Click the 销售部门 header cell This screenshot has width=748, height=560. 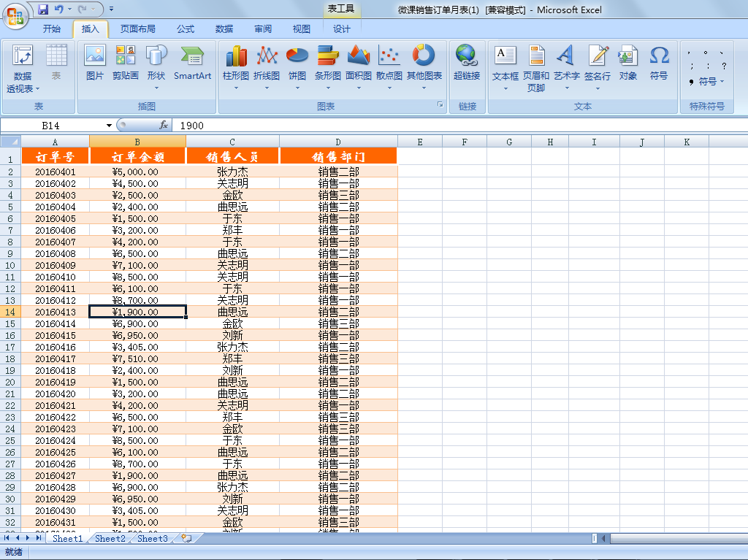338,156
